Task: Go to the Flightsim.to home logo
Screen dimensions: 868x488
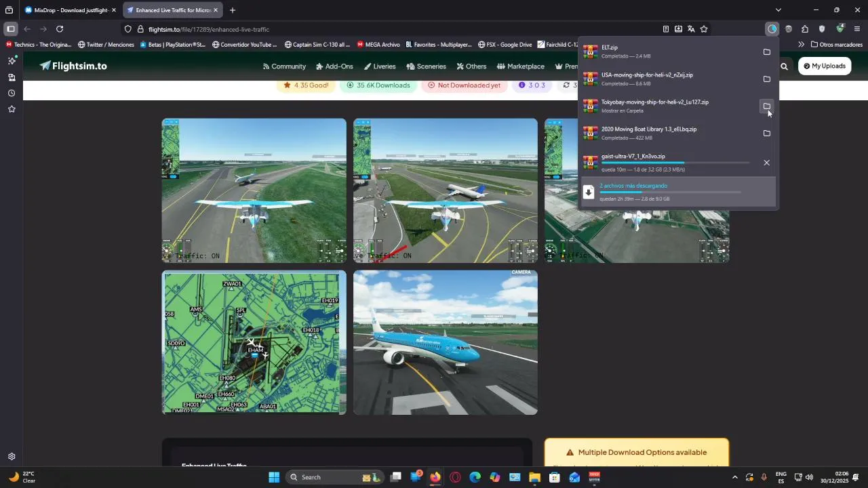Action: coord(73,66)
